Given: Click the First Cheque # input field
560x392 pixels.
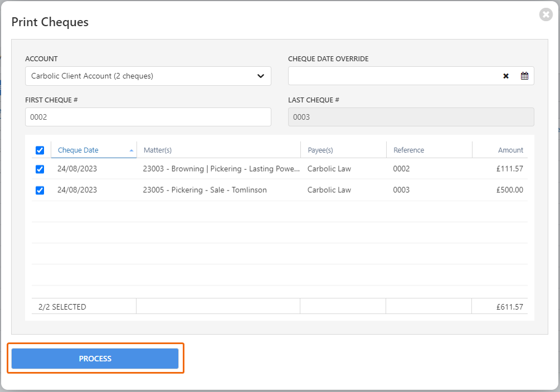Looking at the screenshot, I should tap(148, 117).
